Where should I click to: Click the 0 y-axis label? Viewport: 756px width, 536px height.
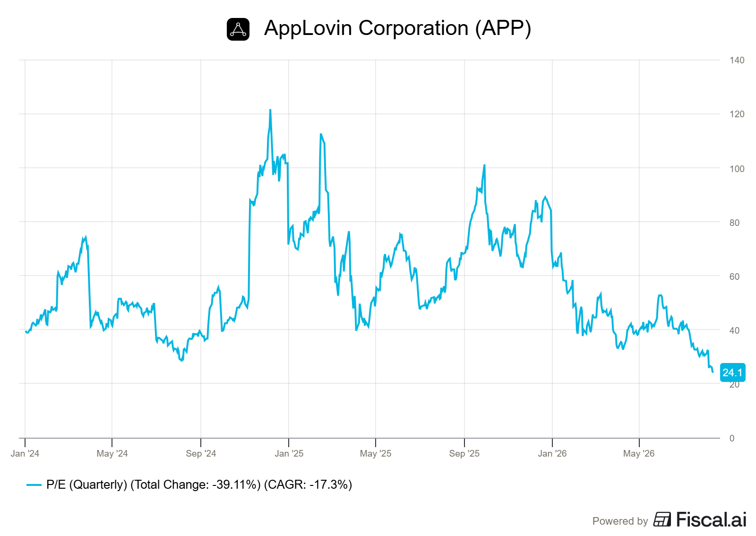pyautogui.click(x=732, y=438)
